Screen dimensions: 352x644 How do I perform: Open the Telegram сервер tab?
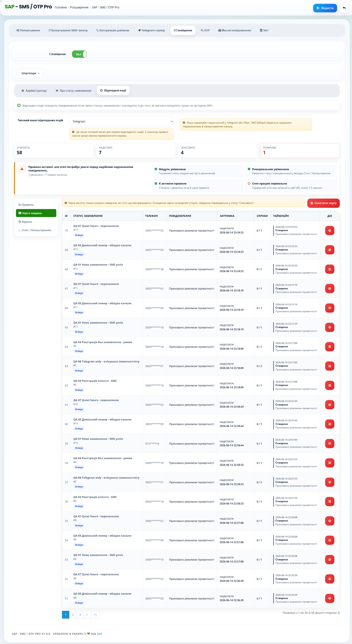click(x=151, y=30)
